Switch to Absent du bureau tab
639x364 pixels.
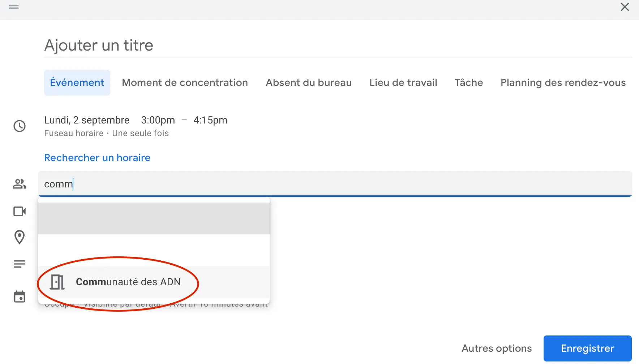click(309, 83)
